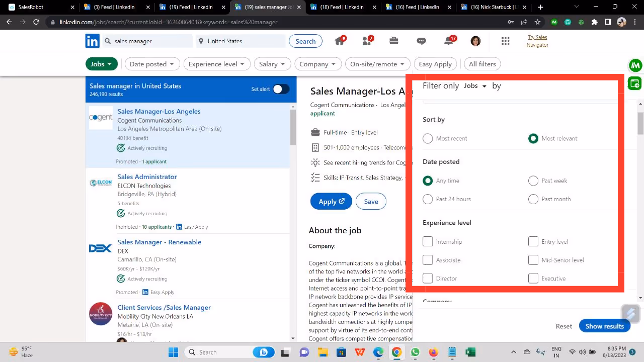644x362 pixels.
Task: Switch to the SalesRobot tab
Action: click(42, 7)
